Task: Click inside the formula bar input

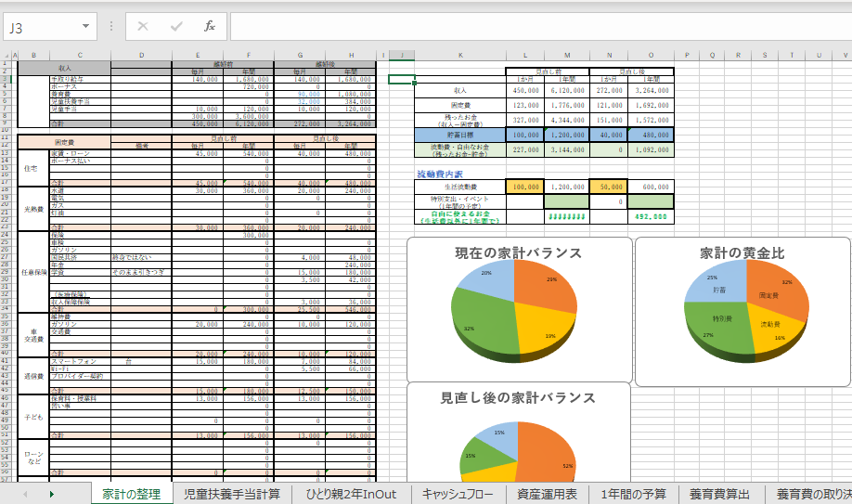Action: click(541, 27)
